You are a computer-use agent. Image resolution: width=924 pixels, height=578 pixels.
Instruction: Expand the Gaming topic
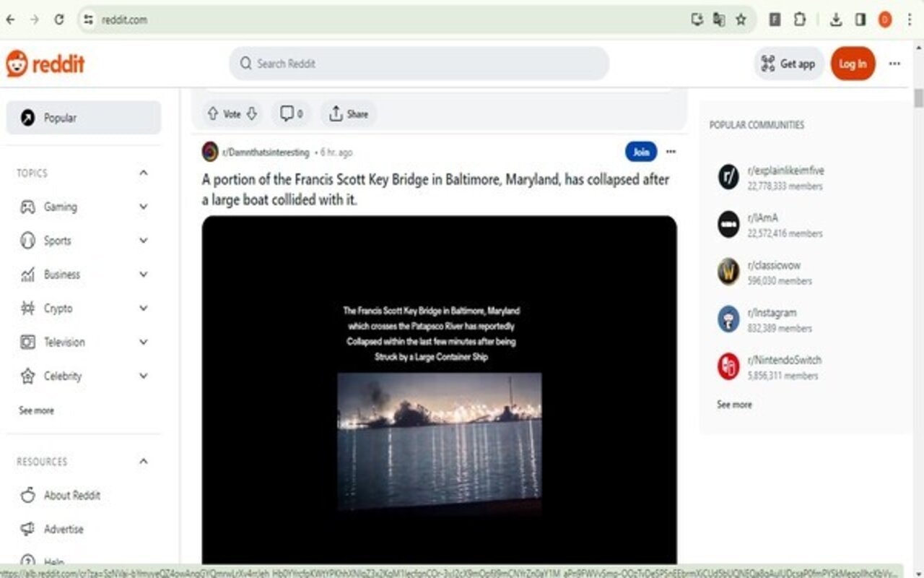point(144,207)
